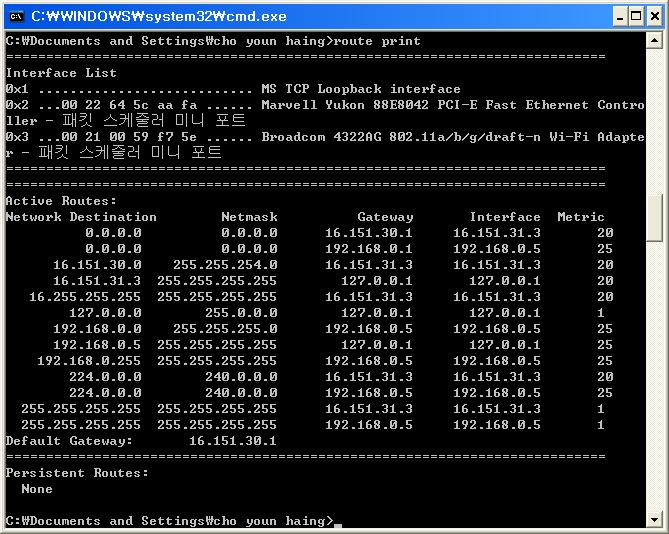Image resolution: width=669 pixels, height=534 pixels.
Task: Click the blinking cursor at the bottom prompt
Action: (339, 523)
